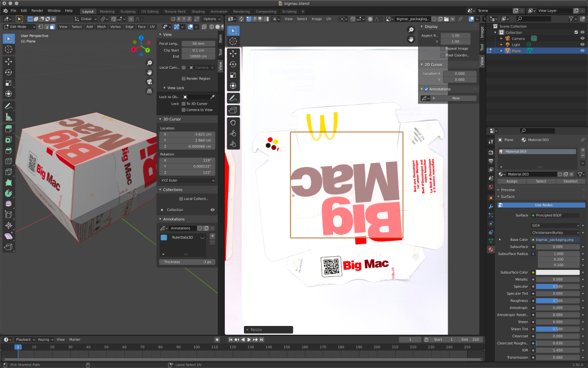The height and width of the screenshot is (368, 588).
Task: Select the Spin tool
Action: pos(9,193)
